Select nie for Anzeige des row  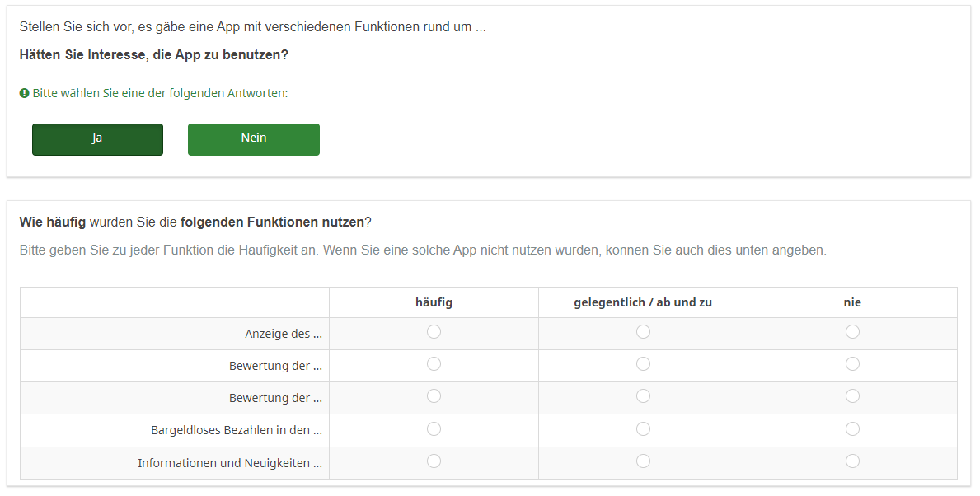(852, 331)
